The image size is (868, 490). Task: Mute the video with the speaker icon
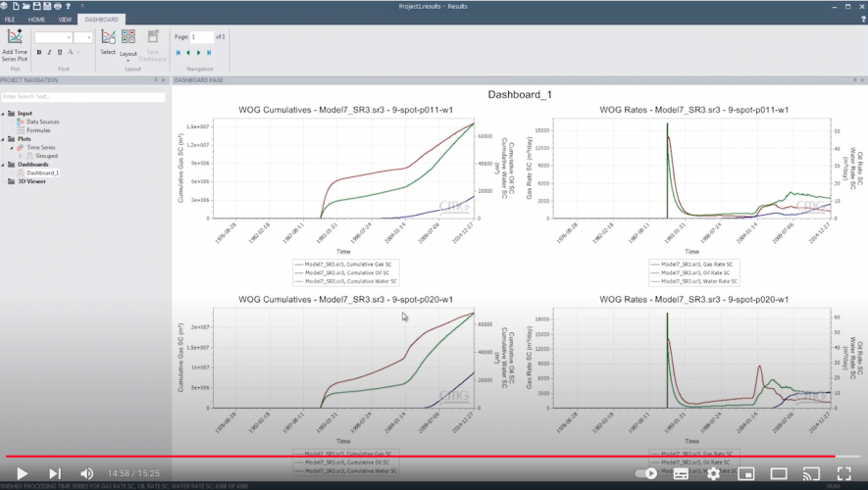87,473
